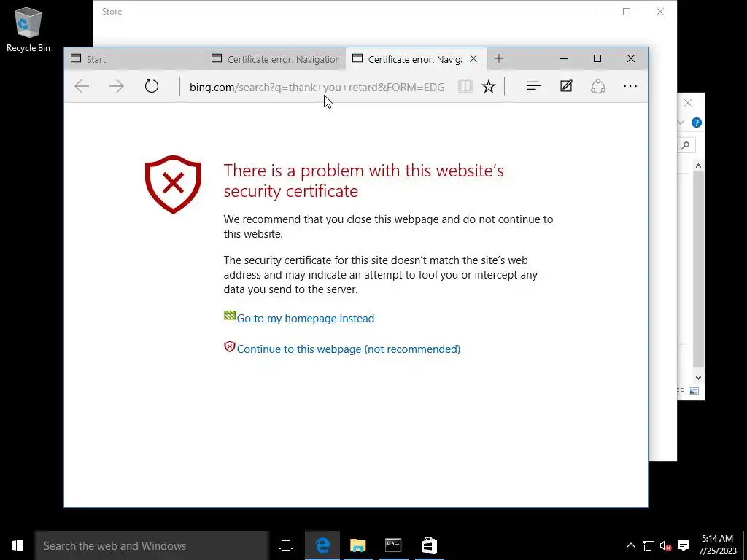Minimize the Edge browser window
Viewport: 747px width, 560px height.
click(564, 58)
